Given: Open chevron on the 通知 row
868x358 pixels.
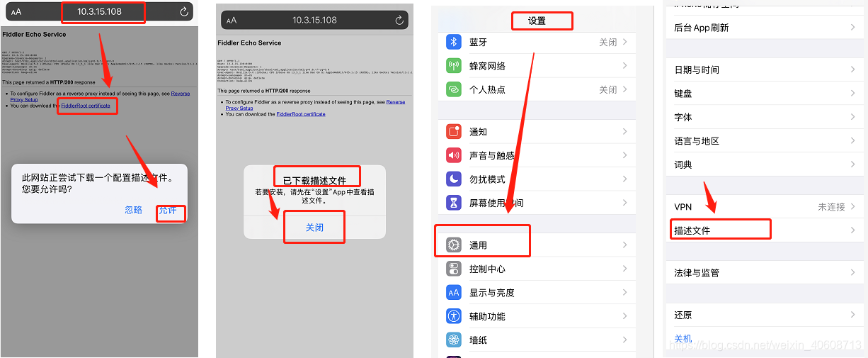Looking at the screenshot, I should pyautogui.click(x=625, y=132).
